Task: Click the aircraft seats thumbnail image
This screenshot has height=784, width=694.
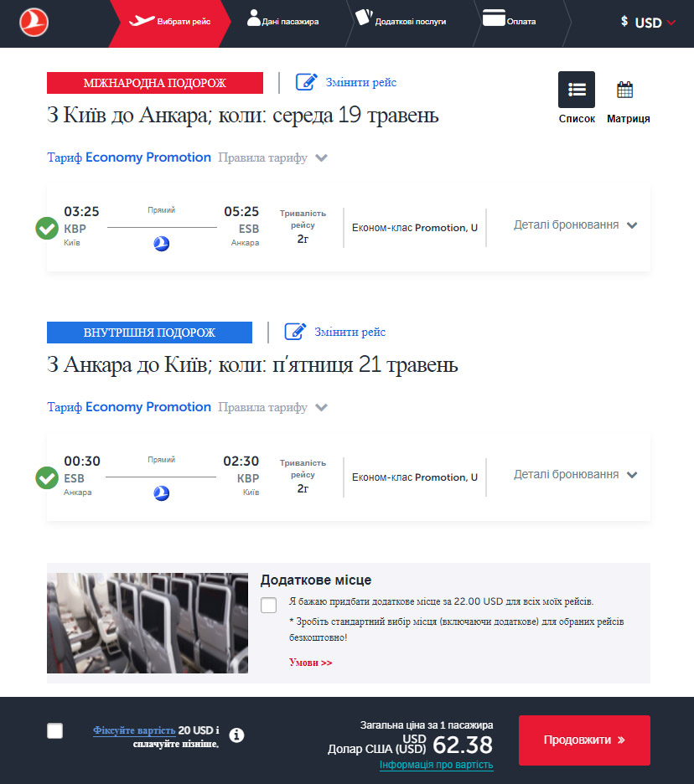Action: pos(148,623)
